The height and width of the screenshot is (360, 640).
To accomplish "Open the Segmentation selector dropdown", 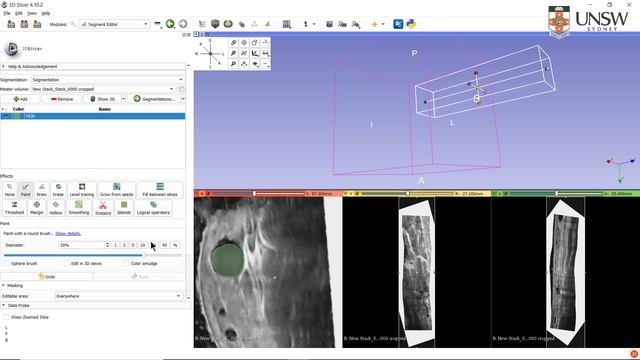I will (x=108, y=80).
